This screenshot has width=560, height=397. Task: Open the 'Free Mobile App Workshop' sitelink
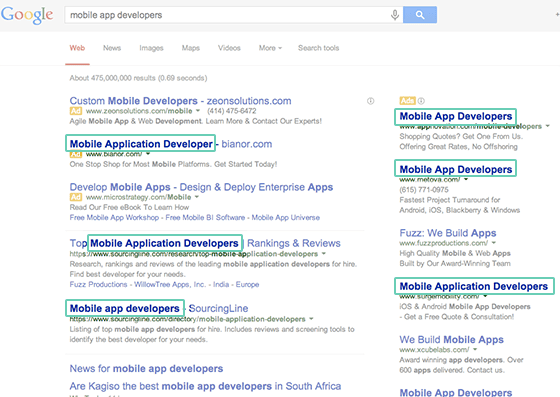coord(114,217)
